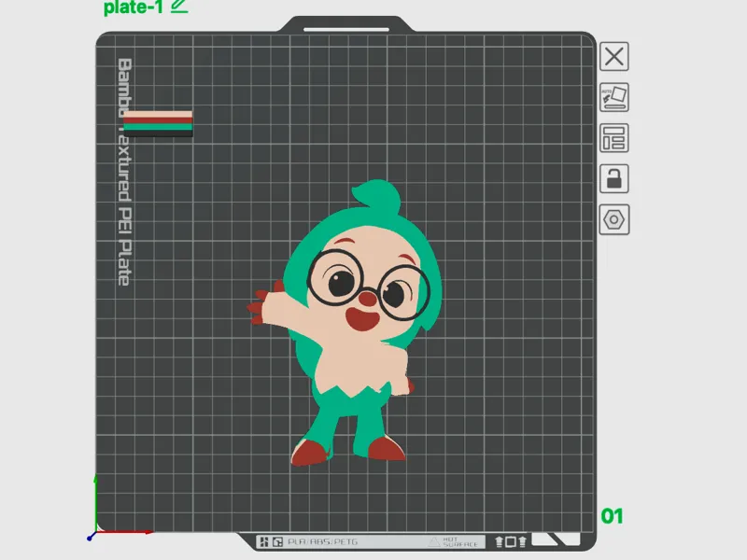Viewport: 747px width, 560px height.
Task: Select the green cartoon chick model
Action: [x=344, y=324]
